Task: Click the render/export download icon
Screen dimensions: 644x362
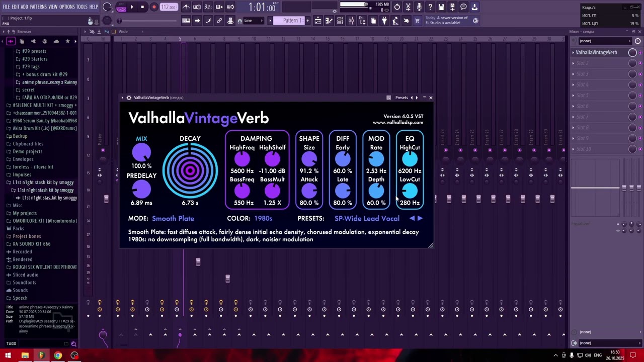Action: 474,7
